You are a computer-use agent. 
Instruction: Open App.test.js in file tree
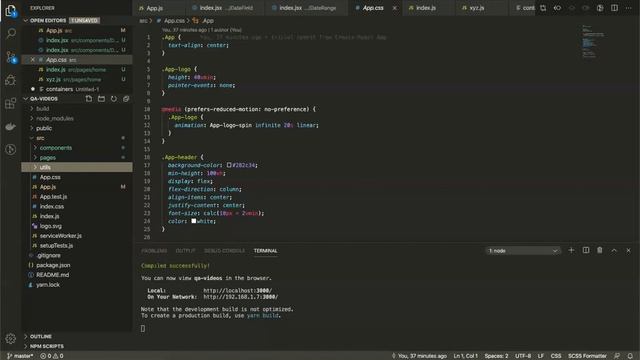pyautogui.click(x=53, y=197)
